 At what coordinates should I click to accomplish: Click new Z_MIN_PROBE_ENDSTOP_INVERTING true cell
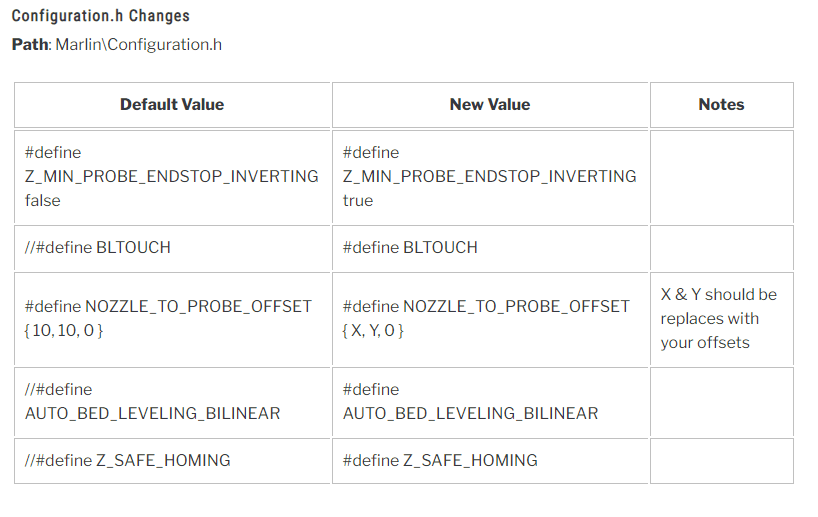coord(490,177)
